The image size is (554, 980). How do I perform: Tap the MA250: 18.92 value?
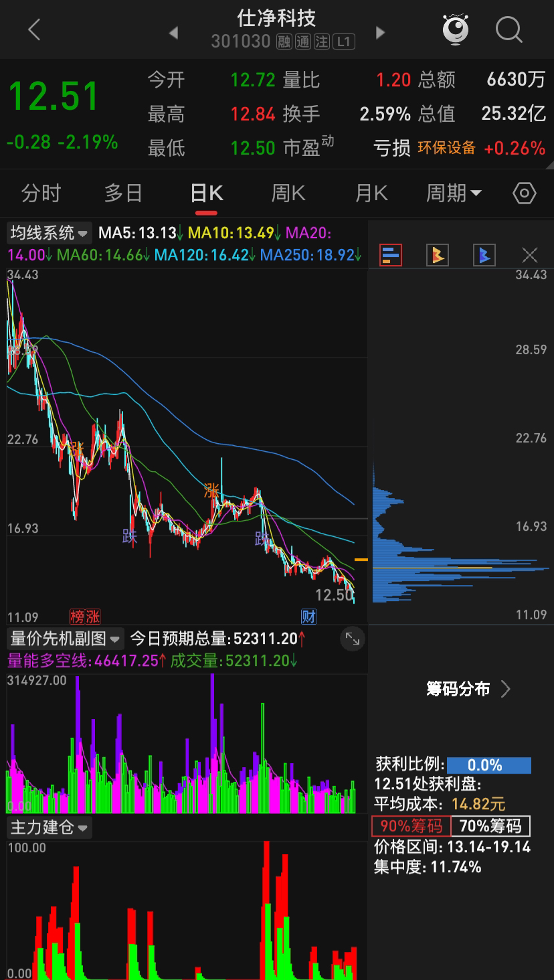pos(311,255)
